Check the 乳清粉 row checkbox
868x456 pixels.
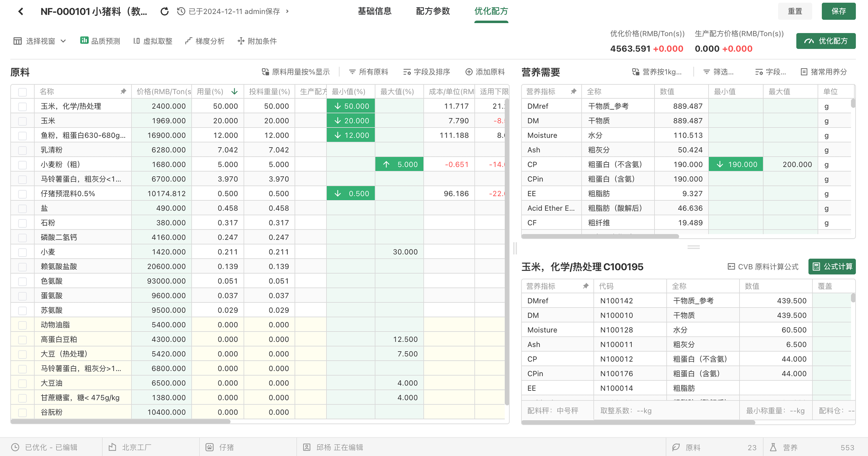tap(23, 150)
